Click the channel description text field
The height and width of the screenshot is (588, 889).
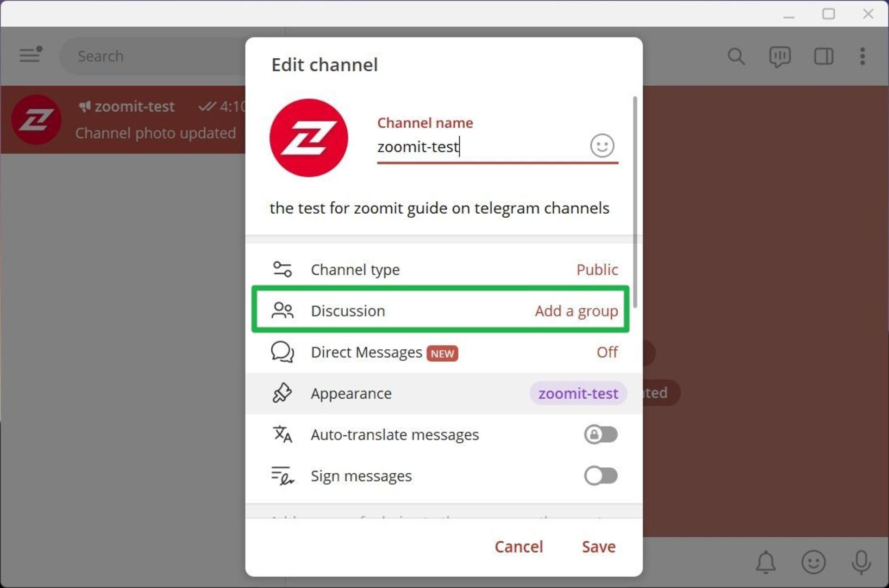(x=439, y=208)
